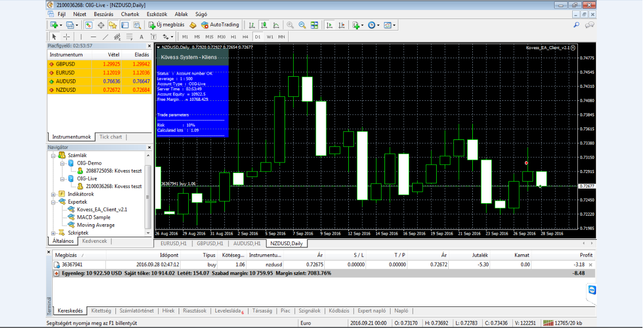Image resolution: width=644 pixels, height=328 pixels.
Task: Click the zoom in magnifier icon
Action: tap(290, 25)
